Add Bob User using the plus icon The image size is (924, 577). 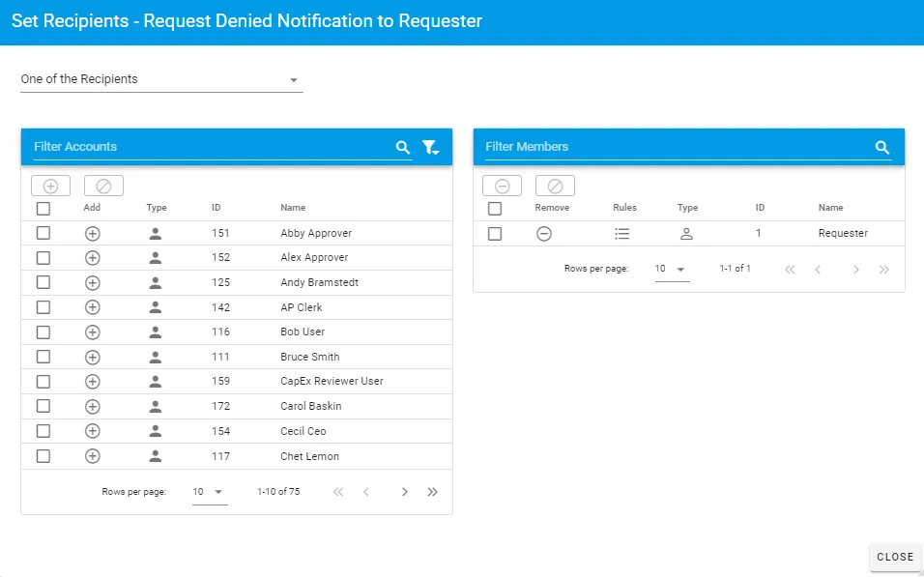[93, 332]
